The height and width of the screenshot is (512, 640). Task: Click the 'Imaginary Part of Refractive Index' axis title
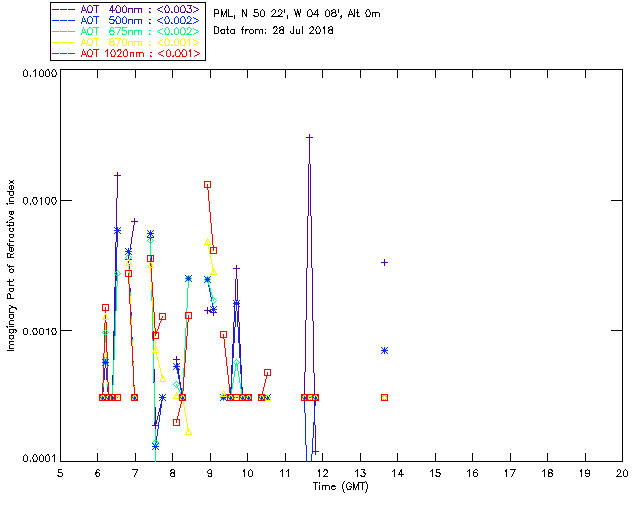(11, 266)
